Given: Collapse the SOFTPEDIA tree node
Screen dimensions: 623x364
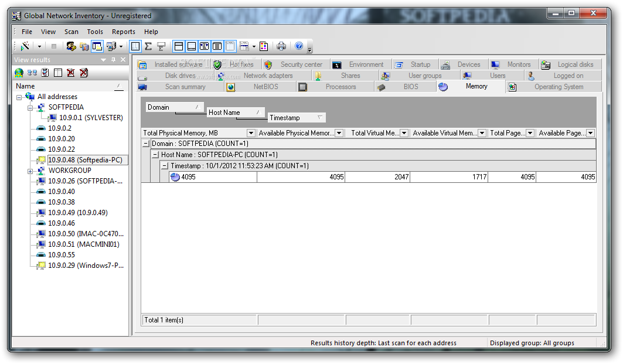Looking at the screenshot, I should coord(30,108).
